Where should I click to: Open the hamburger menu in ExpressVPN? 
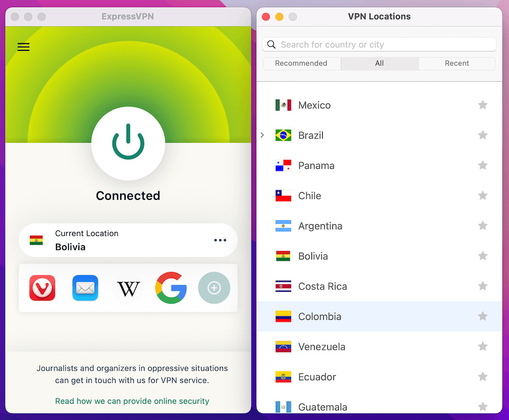point(23,47)
